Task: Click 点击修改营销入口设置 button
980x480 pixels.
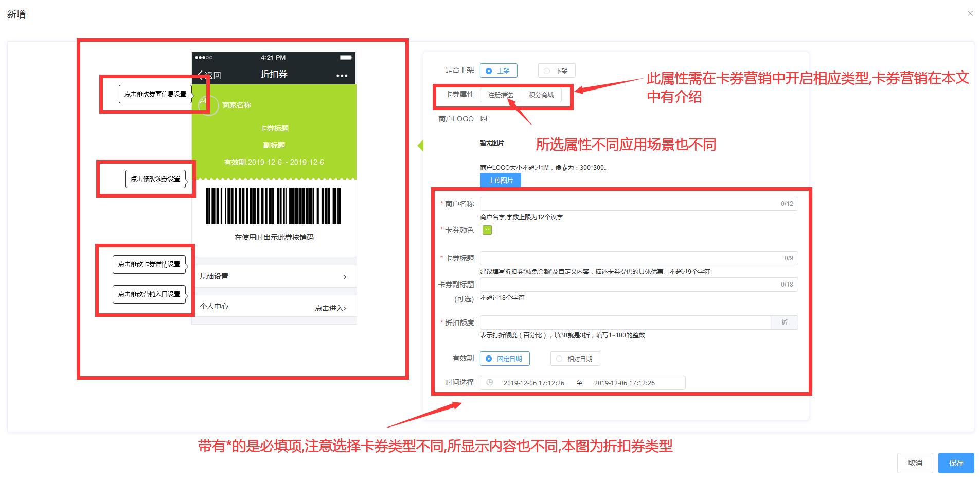Action: 149,294
